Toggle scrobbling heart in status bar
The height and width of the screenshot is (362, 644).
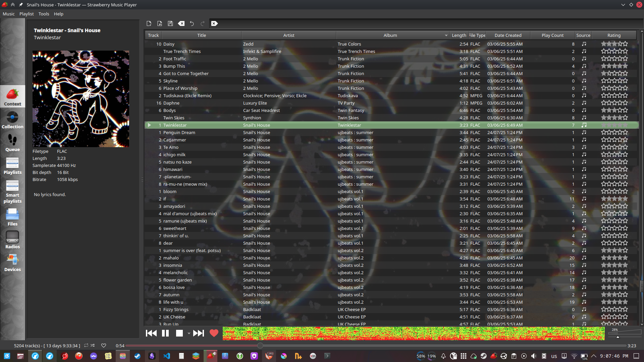pyautogui.click(x=104, y=346)
